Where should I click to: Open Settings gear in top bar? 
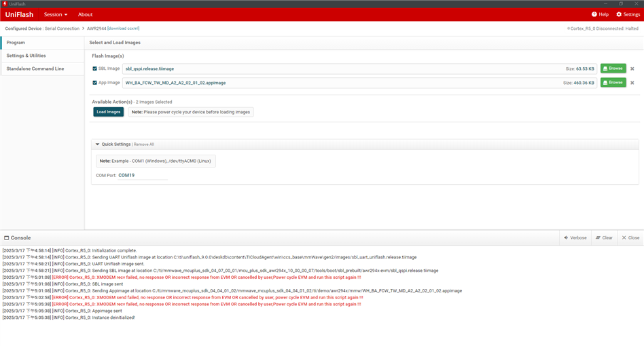pyautogui.click(x=628, y=14)
